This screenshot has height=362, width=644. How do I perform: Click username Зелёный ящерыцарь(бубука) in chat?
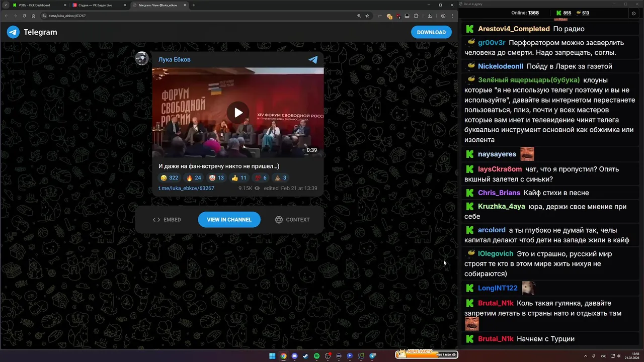click(x=529, y=80)
